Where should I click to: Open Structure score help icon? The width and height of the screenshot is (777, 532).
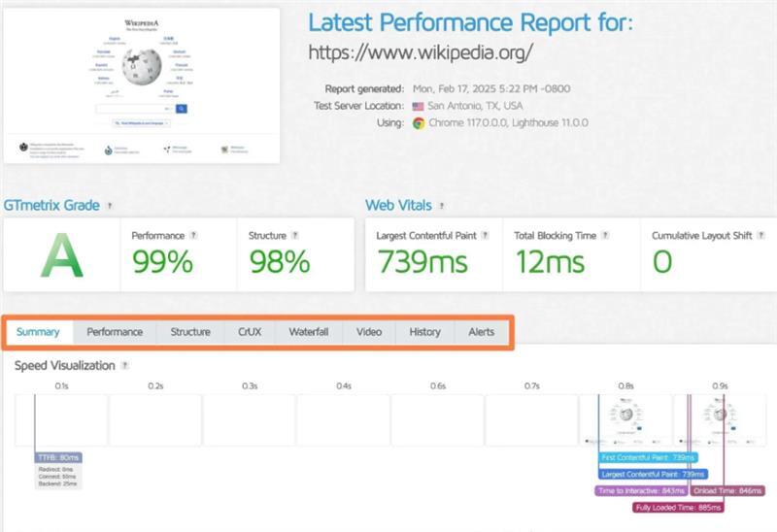click(x=295, y=235)
